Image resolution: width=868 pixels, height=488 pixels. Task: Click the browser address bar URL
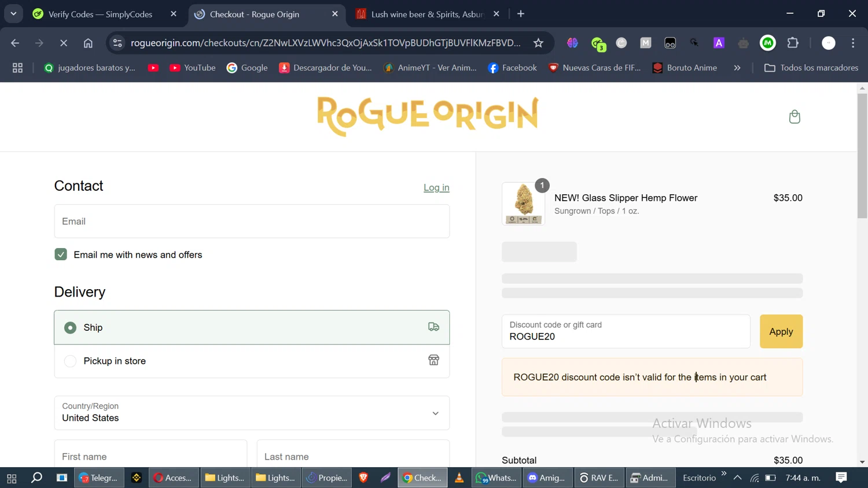click(x=325, y=43)
